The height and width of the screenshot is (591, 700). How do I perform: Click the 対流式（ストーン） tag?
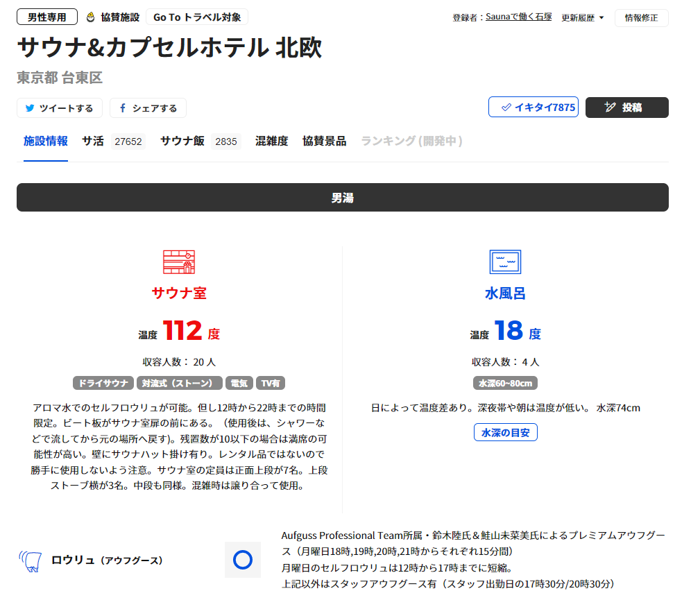point(180,383)
